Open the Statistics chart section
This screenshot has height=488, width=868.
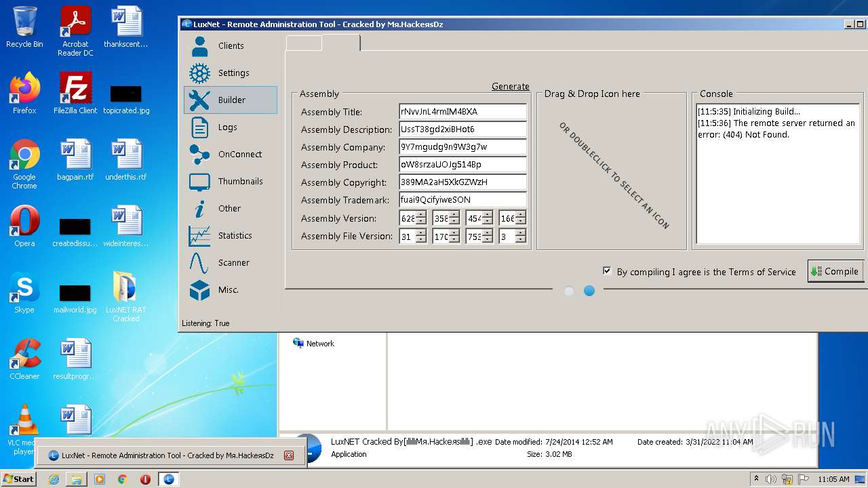[x=231, y=236]
